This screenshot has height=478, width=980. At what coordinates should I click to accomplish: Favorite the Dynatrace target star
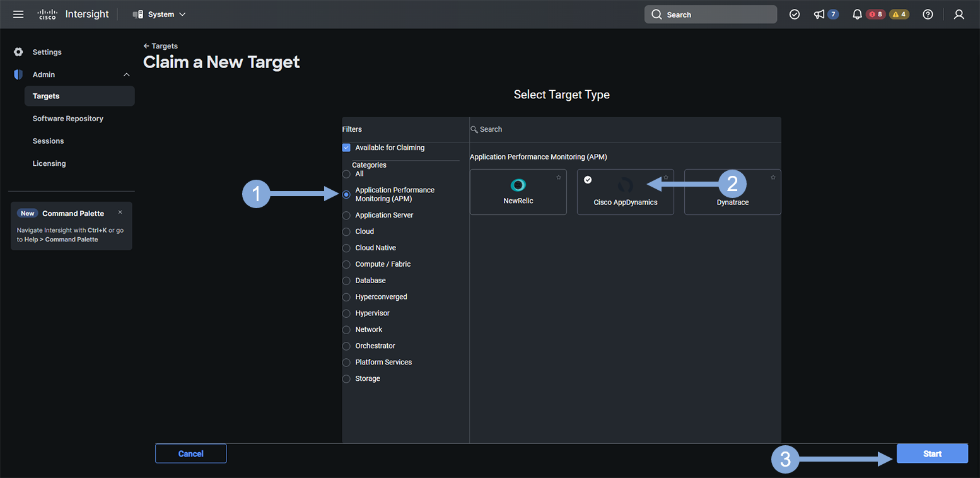(x=773, y=177)
